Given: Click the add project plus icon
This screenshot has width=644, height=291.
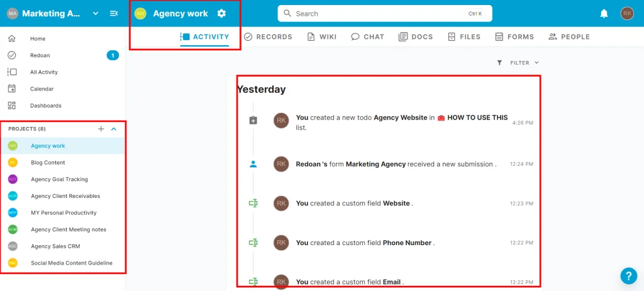Looking at the screenshot, I should [101, 129].
